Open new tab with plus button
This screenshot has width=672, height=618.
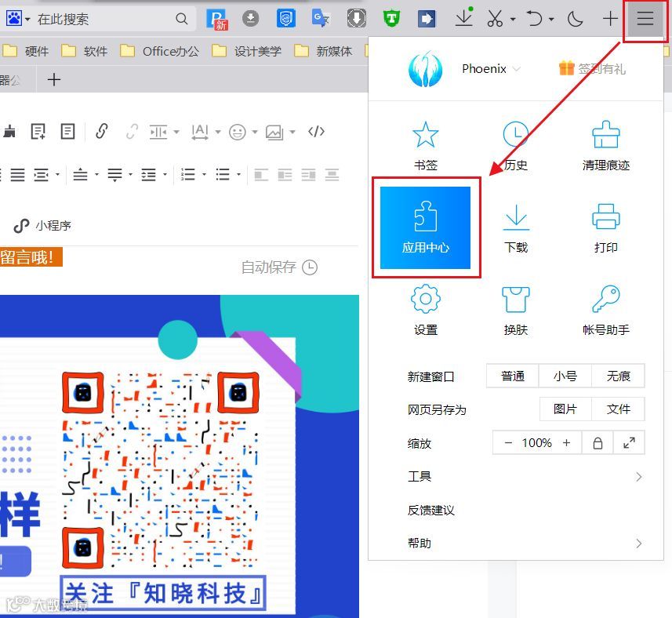[54, 79]
